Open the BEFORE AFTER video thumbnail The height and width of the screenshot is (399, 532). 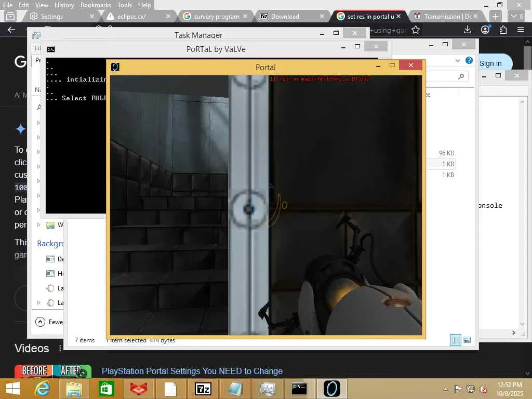pos(53,371)
